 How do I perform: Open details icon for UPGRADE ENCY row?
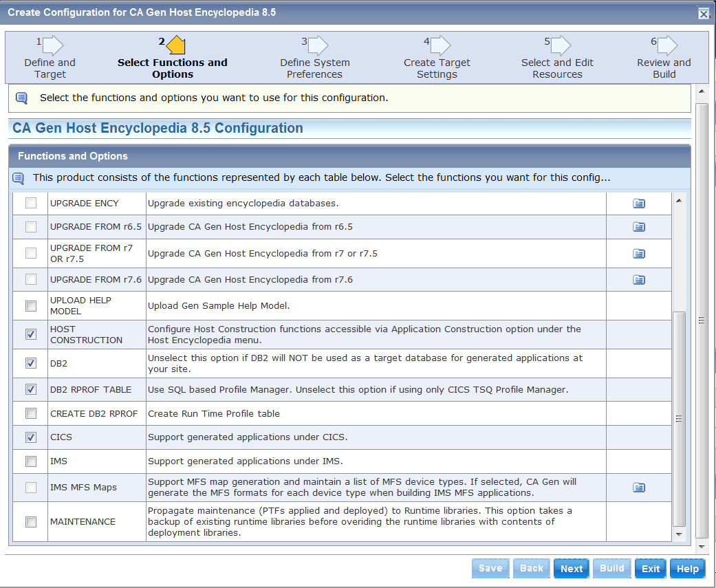coord(639,204)
